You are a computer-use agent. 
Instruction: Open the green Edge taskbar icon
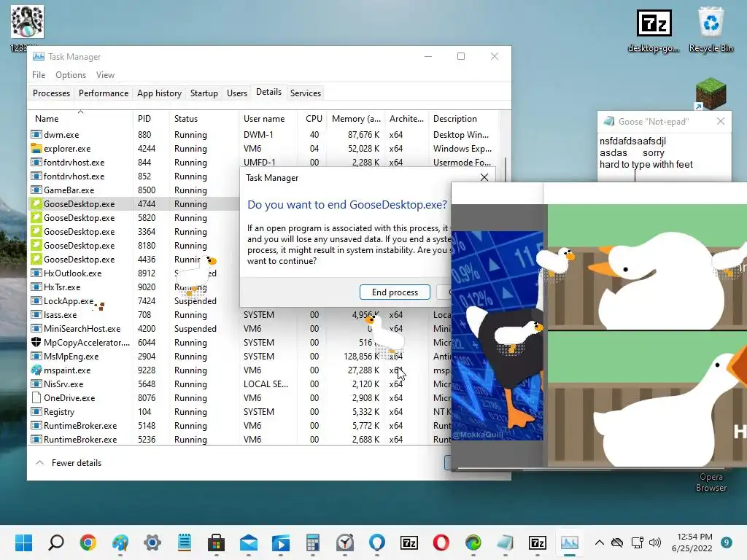(x=473, y=542)
